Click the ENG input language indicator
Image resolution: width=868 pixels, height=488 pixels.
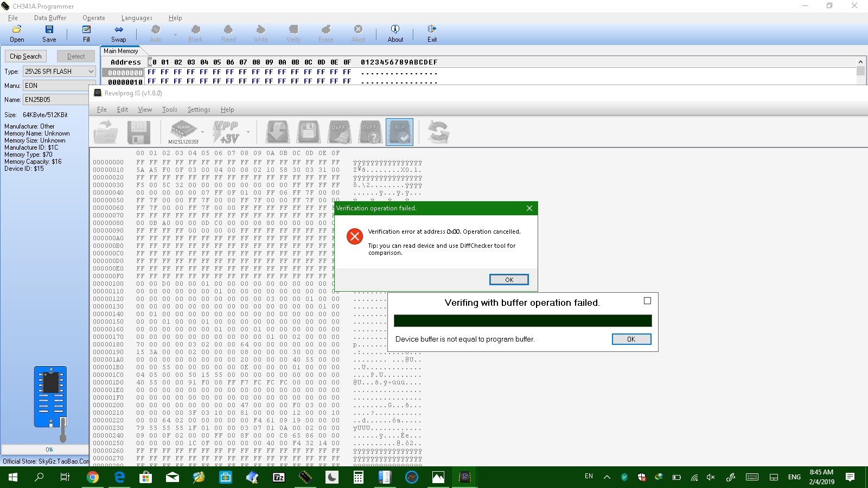point(795,477)
